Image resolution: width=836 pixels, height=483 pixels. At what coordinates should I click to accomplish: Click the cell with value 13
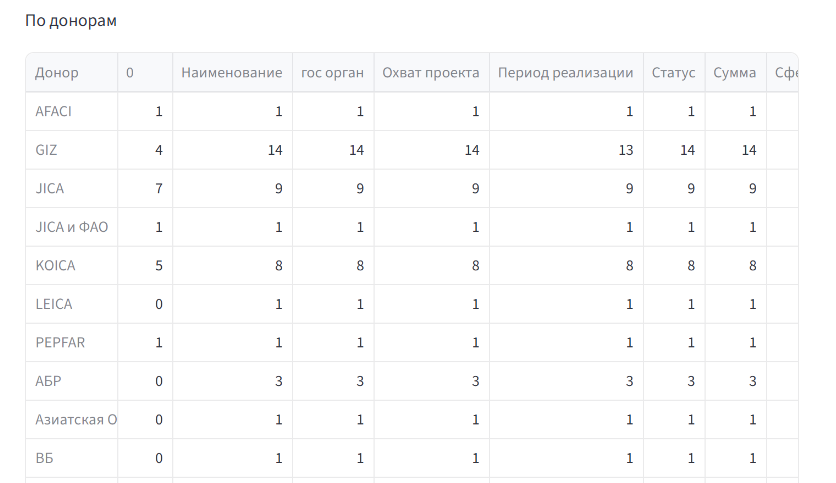[x=625, y=150]
